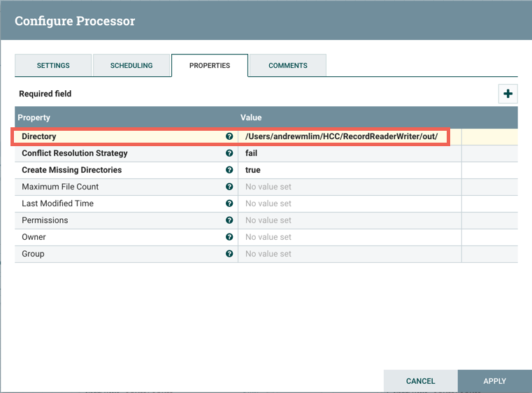Open the Scheduling tab
This screenshot has width=532, height=393.
[x=131, y=66]
